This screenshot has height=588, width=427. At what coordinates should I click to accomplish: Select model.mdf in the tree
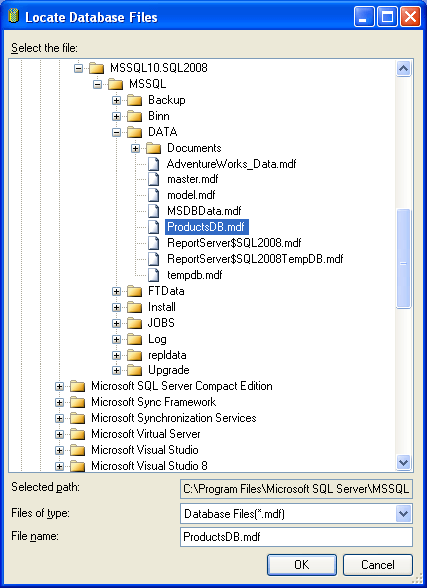[191, 195]
